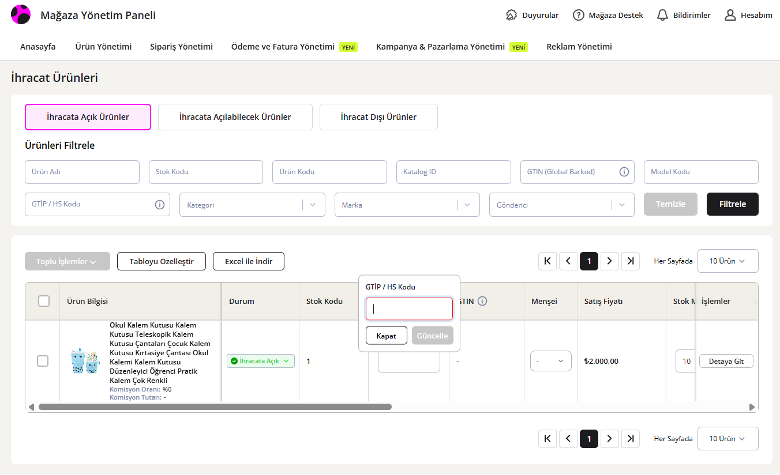Open Sipariş Yönetimi menu
Screen dimensions: 780x475
point(181,47)
